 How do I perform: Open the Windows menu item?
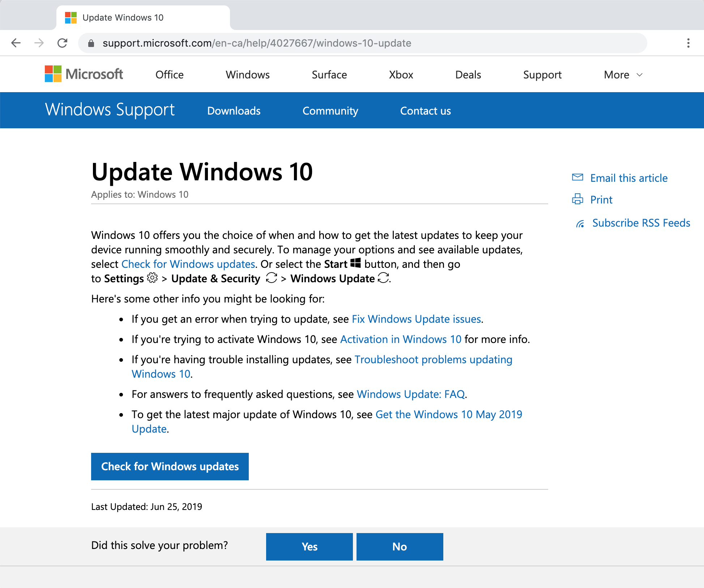(248, 75)
